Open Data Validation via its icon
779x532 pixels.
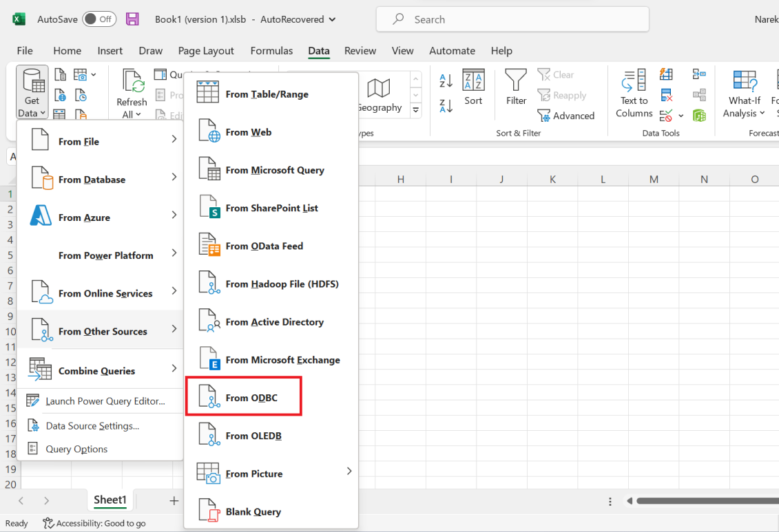point(665,114)
